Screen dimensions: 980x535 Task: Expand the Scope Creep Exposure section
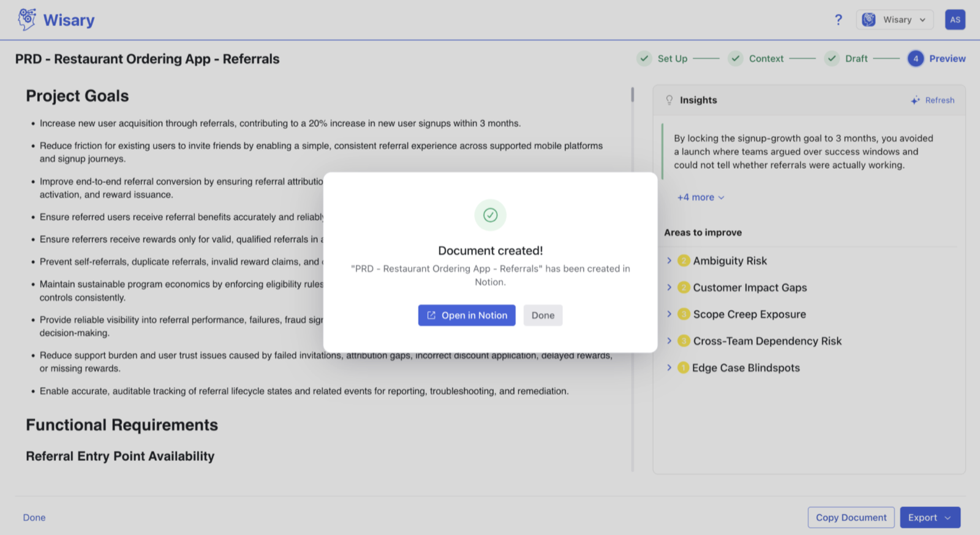coord(669,314)
